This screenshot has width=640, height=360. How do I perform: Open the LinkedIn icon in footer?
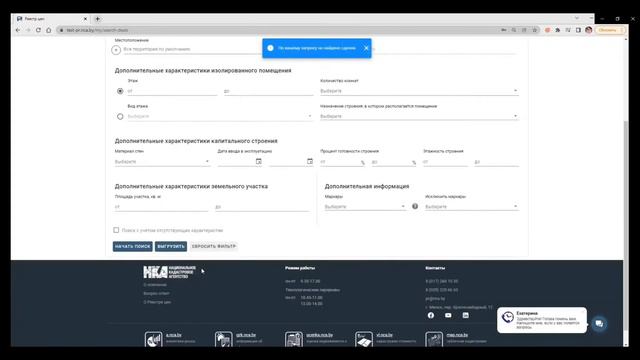465,315
